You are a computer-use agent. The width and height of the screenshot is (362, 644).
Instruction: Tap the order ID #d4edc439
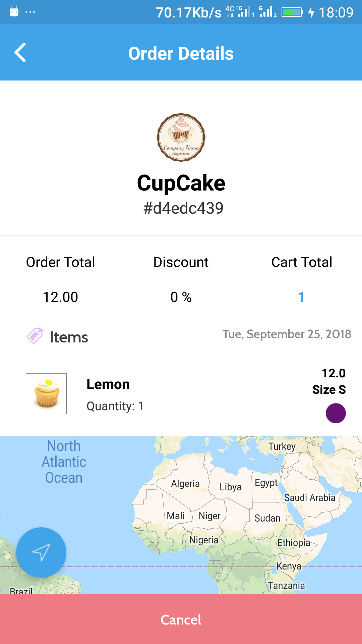[183, 208]
